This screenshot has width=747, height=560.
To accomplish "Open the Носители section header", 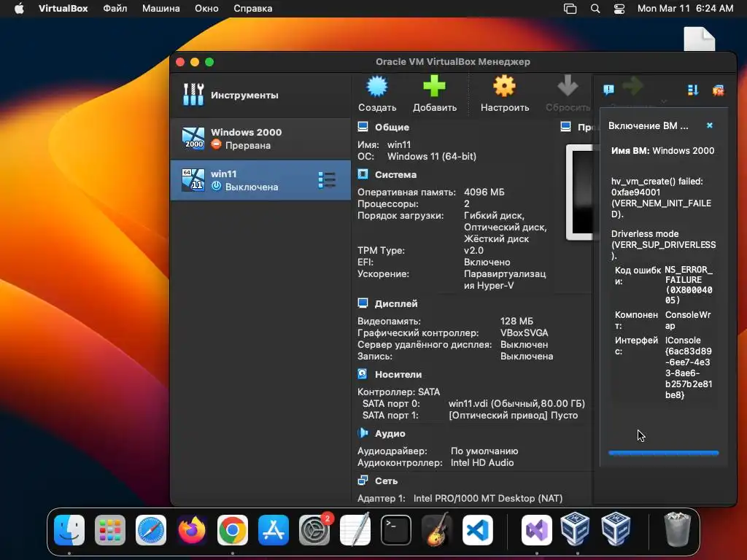I will [398, 375].
